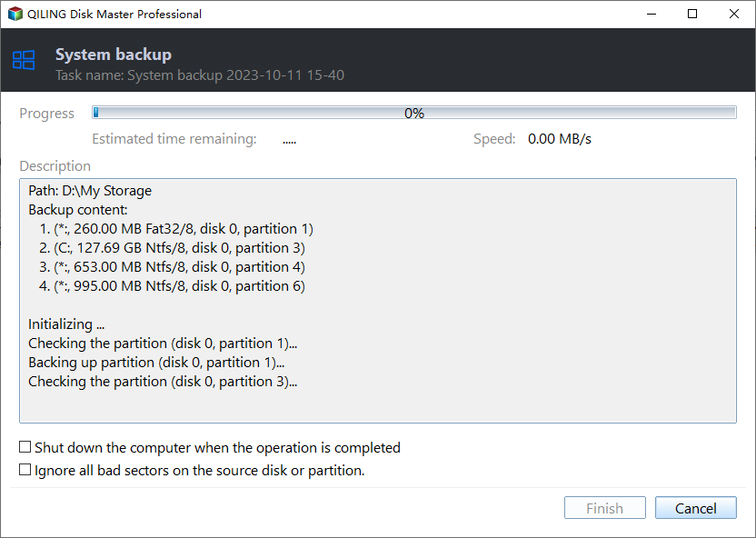Screen dimensions: 756x538
Task: Cancel the system backup operation
Action: 695,508
